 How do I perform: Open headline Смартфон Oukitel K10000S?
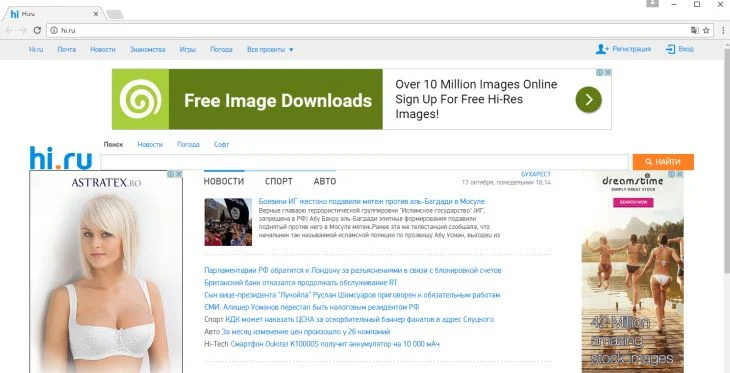(335, 344)
